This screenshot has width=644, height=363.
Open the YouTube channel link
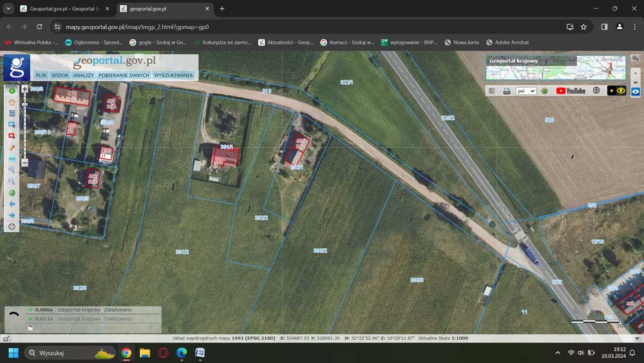point(571,91)
